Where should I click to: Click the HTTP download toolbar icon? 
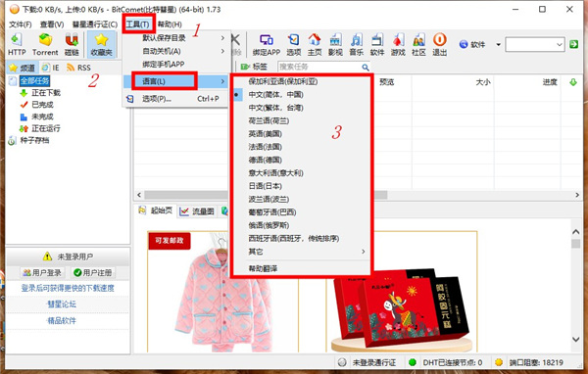(x=17, y=44)
